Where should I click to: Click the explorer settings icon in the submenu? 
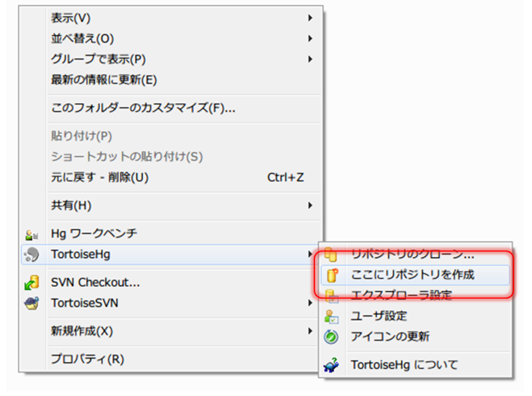331,296
